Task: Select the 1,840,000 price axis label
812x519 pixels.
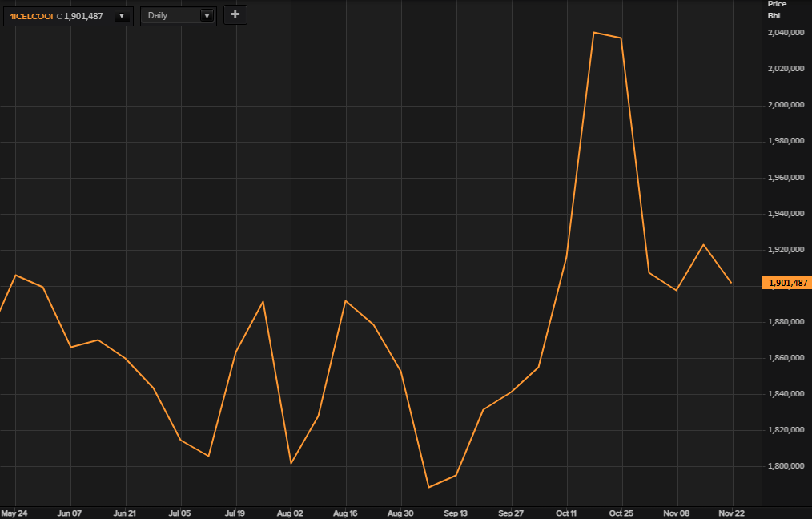Action: click(786, 393)
